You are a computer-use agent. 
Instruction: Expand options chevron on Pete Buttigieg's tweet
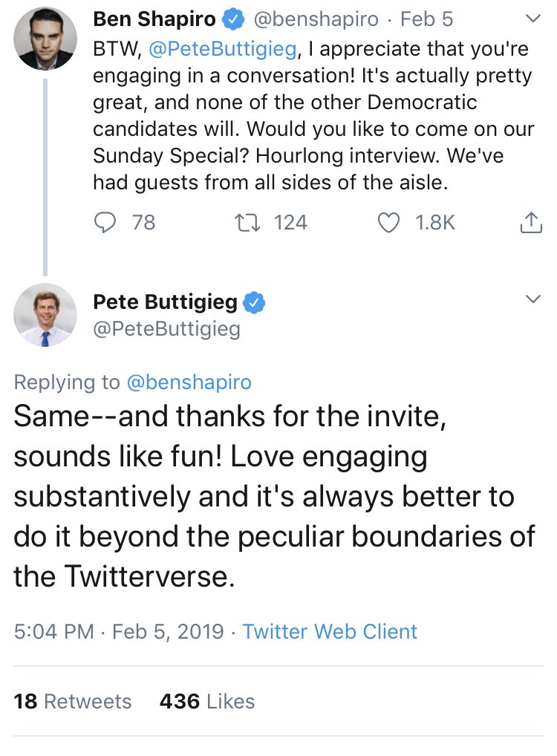click(533, 299)
